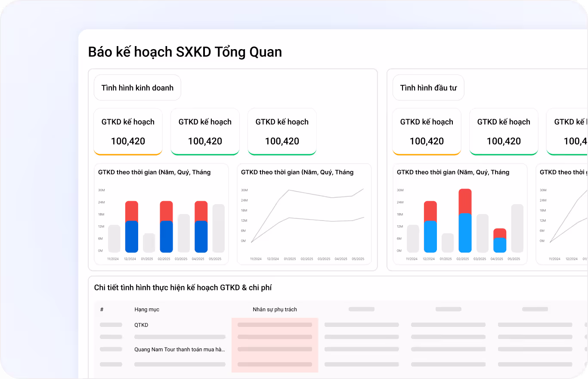Viewport: 588px width, 379px height.
Task: Open orange-underlined GTKD kế hoạch card in Tình hình kinh doanh
Action: point(128,131)
